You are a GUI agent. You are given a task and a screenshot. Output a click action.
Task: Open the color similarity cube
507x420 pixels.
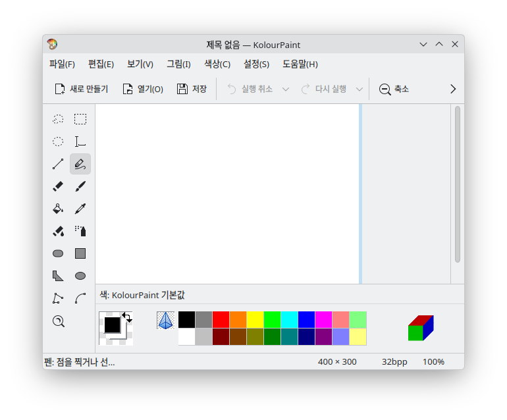421,328
